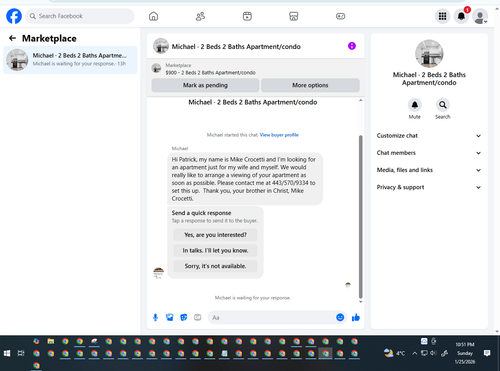The width and height of the screenshot is (500, 371).
Task: Open the Gaming tab icon
Action: tap(340, 16)
